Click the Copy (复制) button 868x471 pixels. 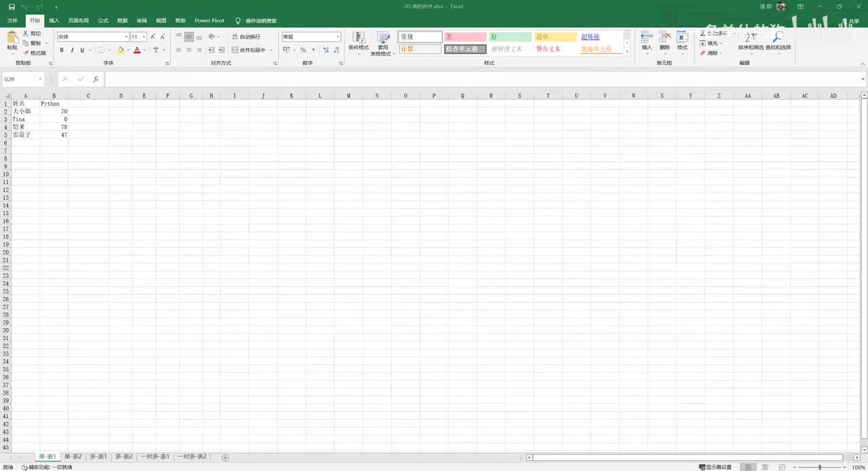tap(31, 43)
